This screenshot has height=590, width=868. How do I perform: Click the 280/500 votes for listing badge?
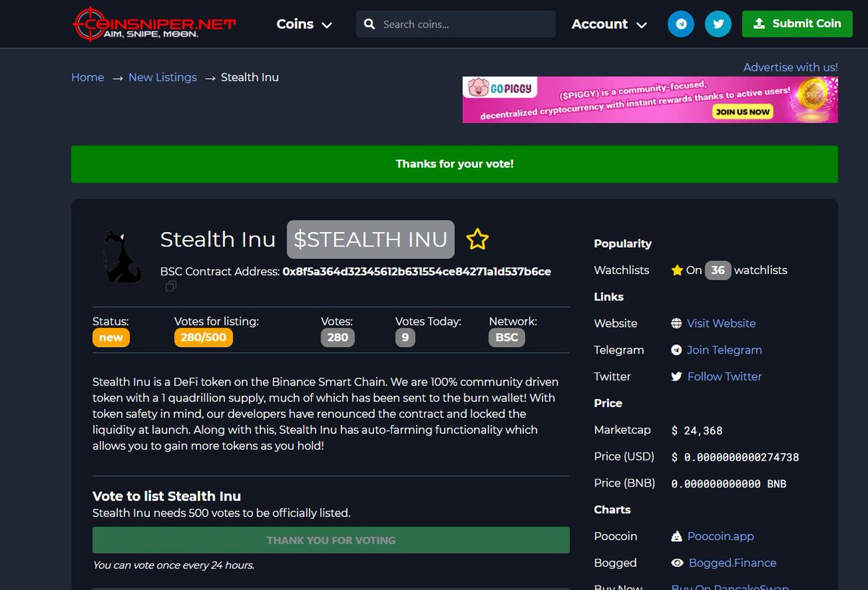(203, 338)
